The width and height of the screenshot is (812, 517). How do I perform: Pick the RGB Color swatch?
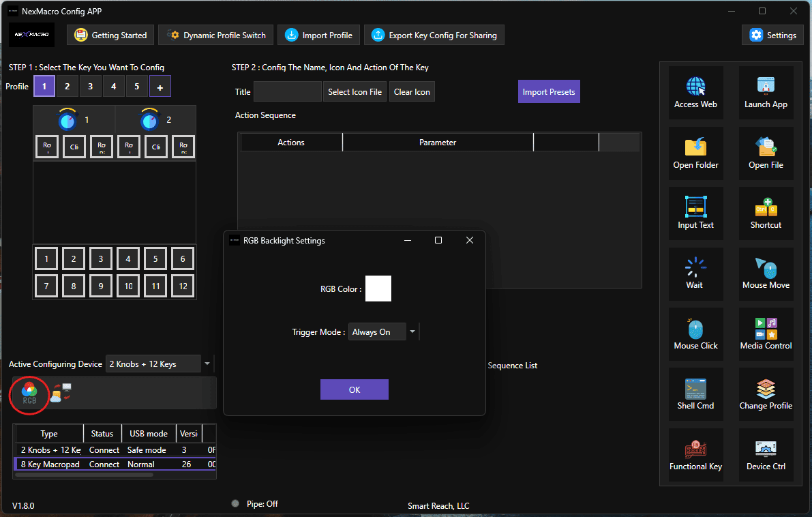(x=378, y=289)
